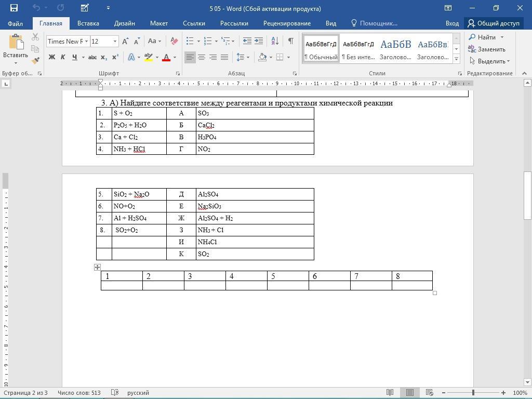Open the Макет tab

(x=159, y=23)
